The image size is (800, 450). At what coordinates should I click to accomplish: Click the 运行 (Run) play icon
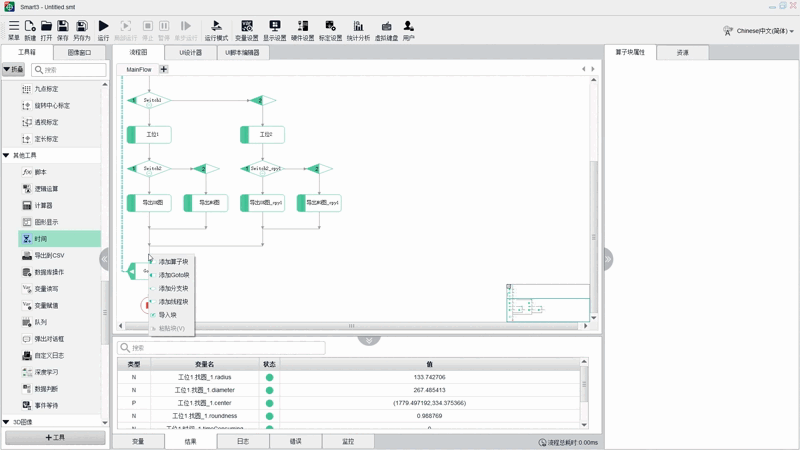(103, 26)
